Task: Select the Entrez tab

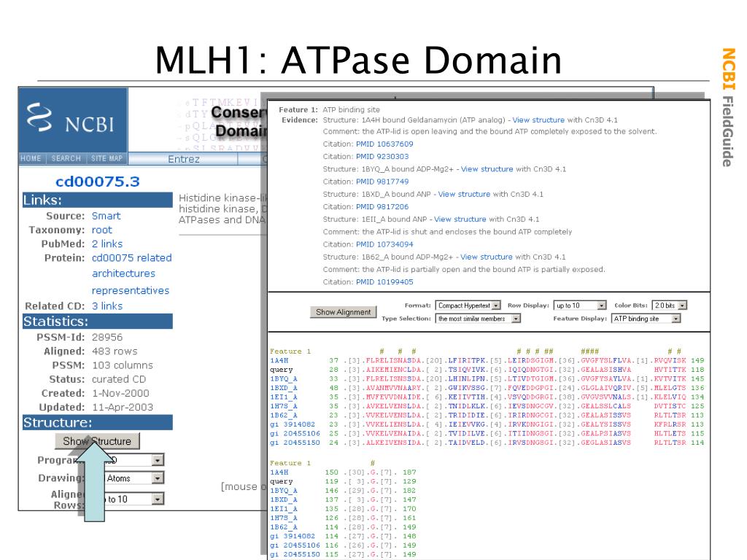Action: 183,159
